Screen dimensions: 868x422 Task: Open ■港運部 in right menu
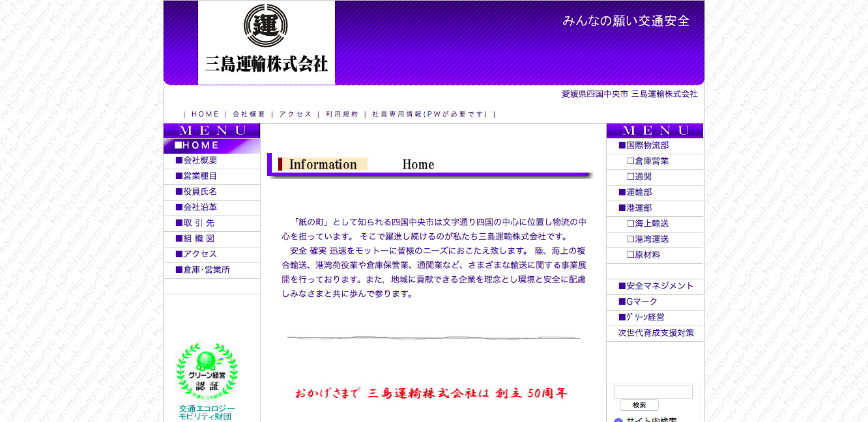tap(655, 208)
